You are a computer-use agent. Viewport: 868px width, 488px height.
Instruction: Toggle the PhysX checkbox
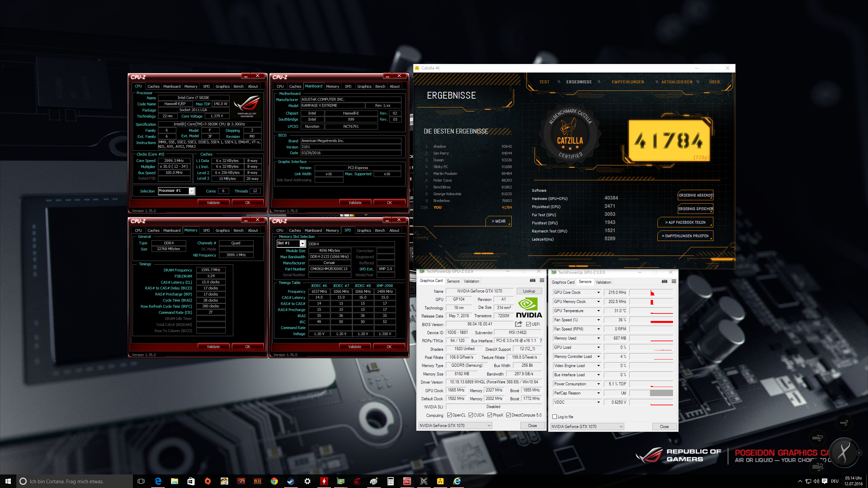pyautogui.click(x=490, y=415)
